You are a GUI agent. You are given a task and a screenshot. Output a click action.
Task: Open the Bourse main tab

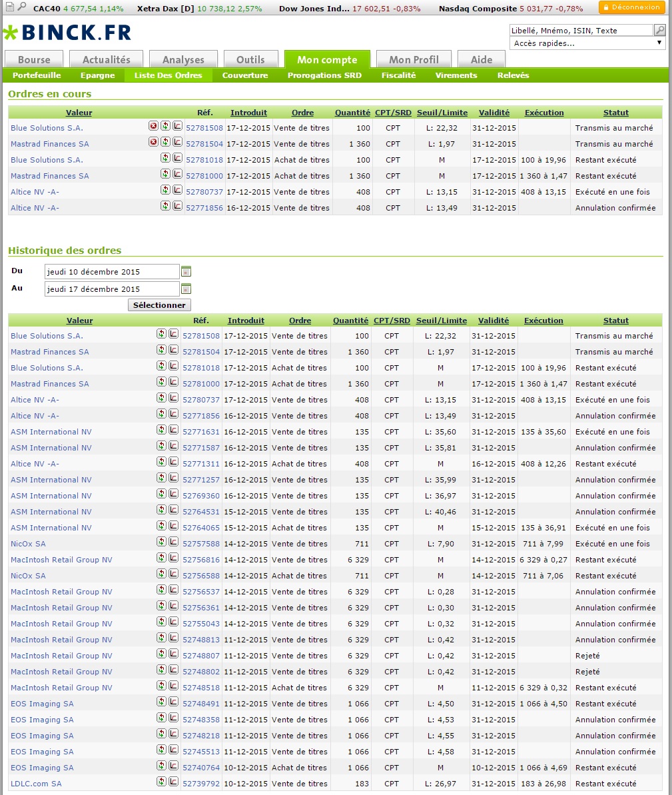[34, 59]
